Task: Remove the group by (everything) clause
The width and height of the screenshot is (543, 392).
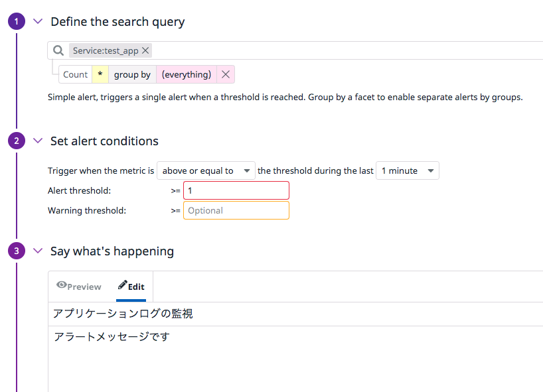Action: [226, 74]
